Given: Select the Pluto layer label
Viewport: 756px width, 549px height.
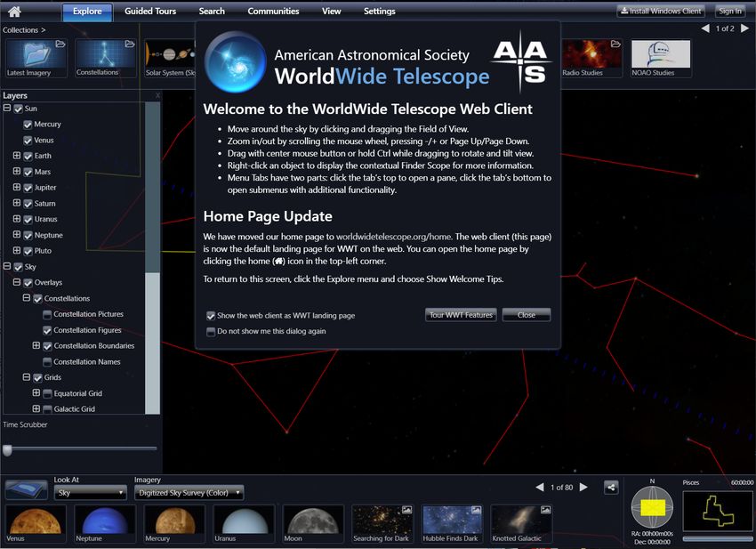Looking at the screenshot, I should point(43,251).
